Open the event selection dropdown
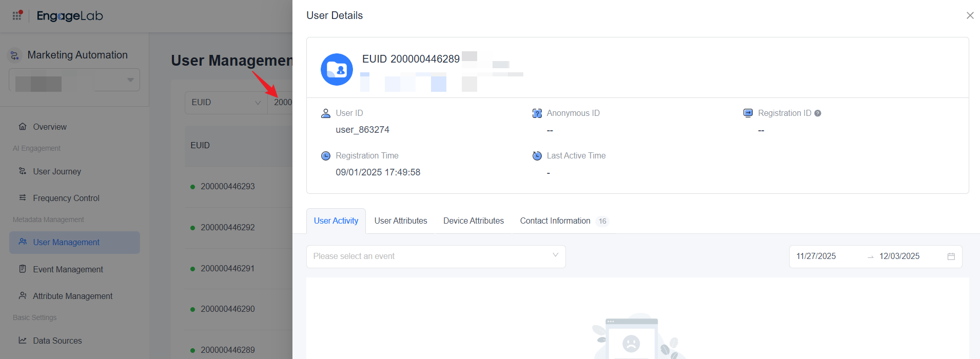The height and width of the screenshot is (359, 980). [436, 256]
